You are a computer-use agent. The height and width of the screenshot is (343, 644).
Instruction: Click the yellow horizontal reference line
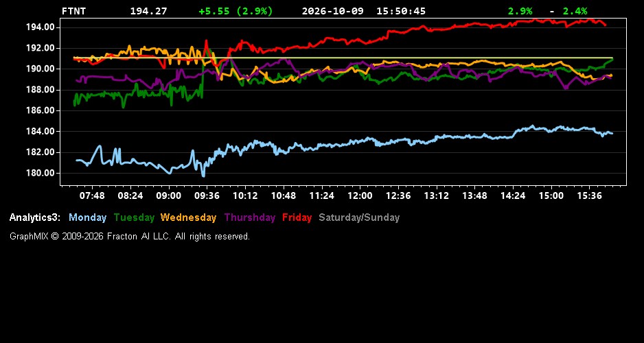pos(343,58)
